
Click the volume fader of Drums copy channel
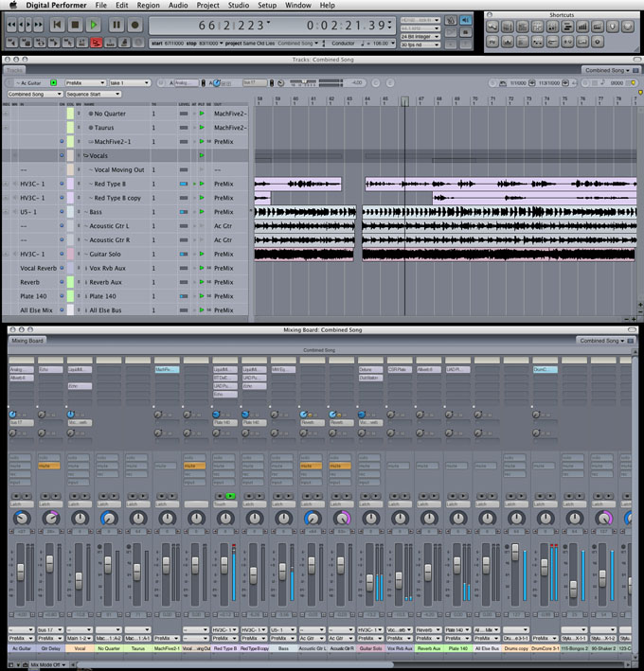(x=515, y=552)
